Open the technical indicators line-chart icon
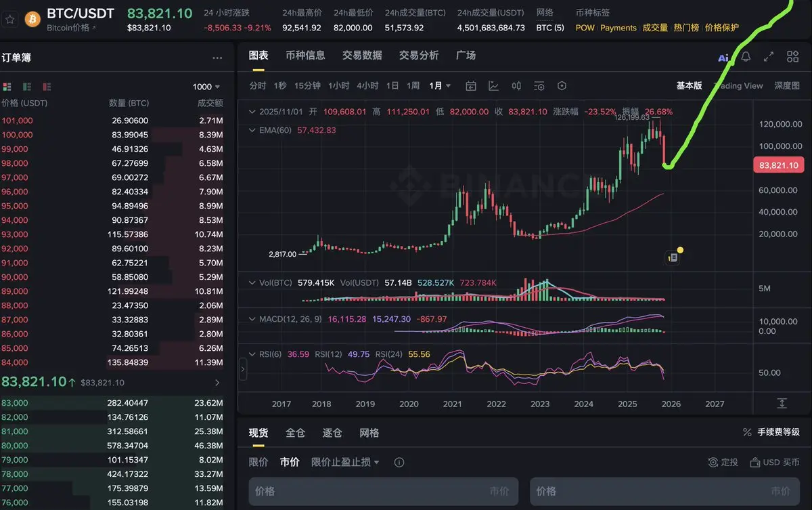812x510 pixels. 494,86
